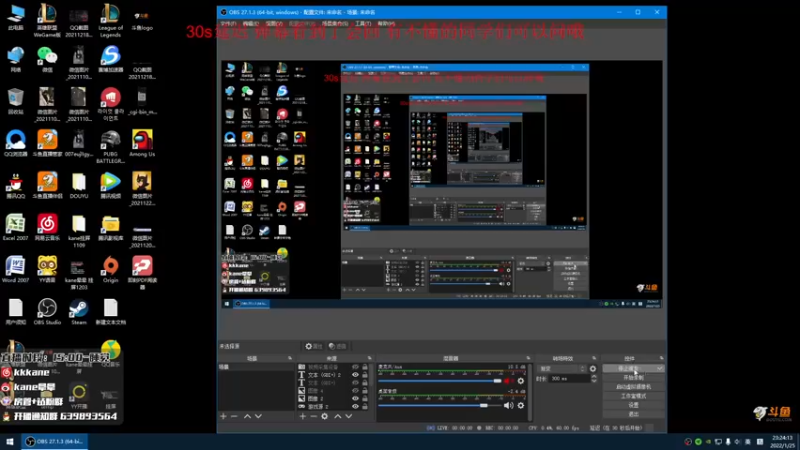This screenshot has height=450, width=800.
Task: Remove selected source with minus icon
Action: tap(313, 416)
